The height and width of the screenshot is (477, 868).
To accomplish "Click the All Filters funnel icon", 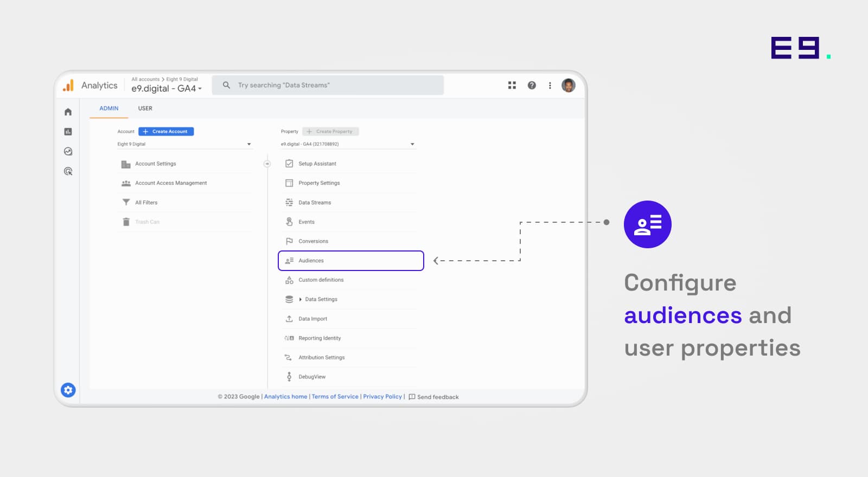I will pyautogui.click(x=126, y=202).
